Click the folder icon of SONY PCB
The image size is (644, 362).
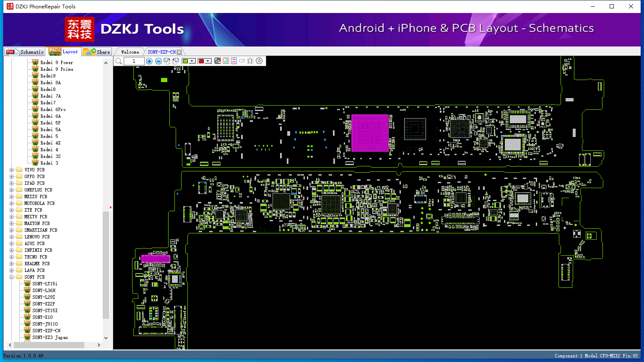click(19, 277)
